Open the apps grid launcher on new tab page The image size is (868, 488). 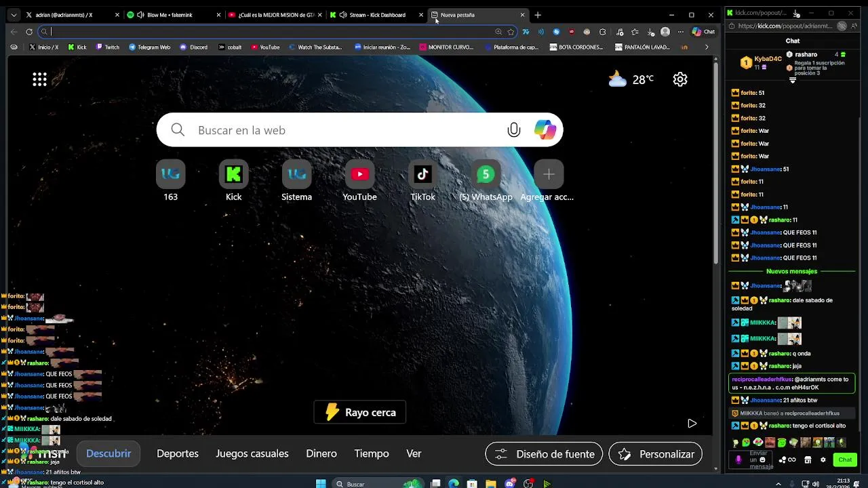(x=40, y=79)
